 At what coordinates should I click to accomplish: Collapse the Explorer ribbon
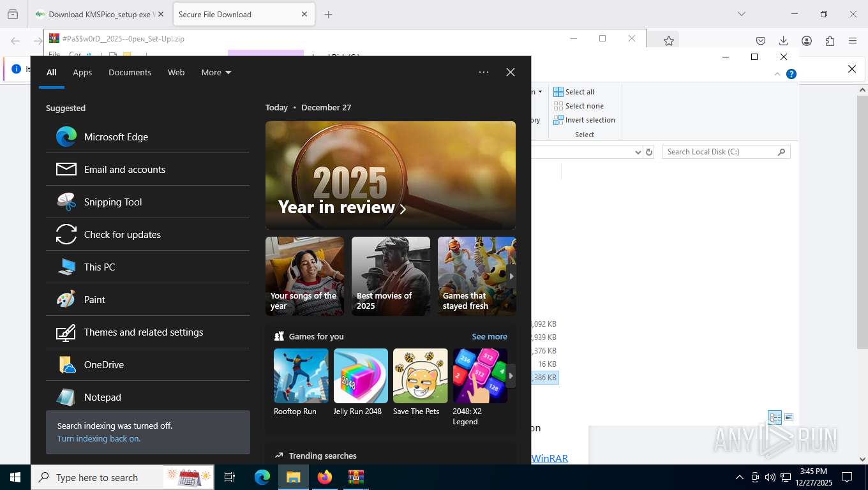pos(777,74)
